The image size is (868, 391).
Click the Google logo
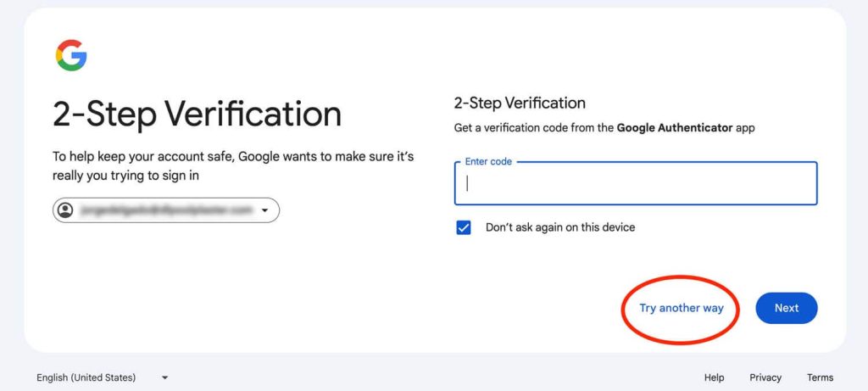pos(71,56)
